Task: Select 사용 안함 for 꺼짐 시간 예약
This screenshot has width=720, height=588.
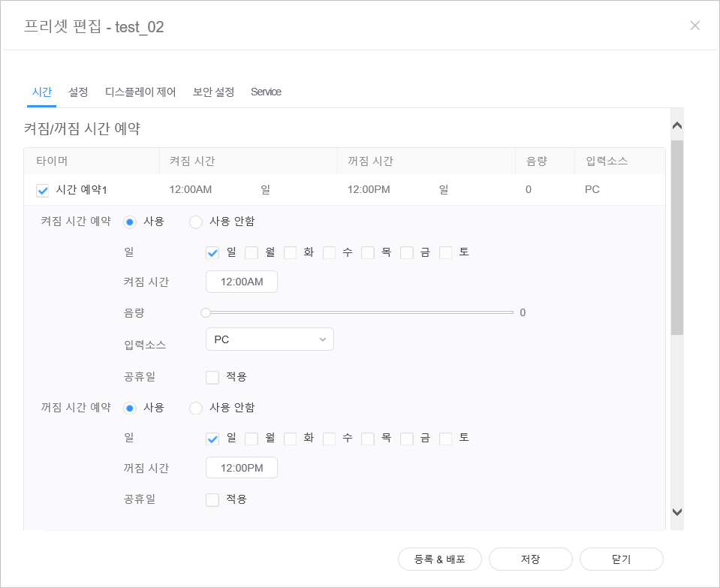Action: click(x=196, y=408)
